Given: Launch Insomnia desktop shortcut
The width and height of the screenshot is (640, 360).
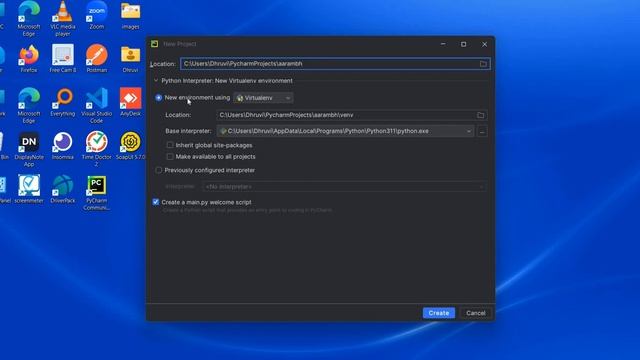Looking at the screenshot, I should click(x=62, y=146).
